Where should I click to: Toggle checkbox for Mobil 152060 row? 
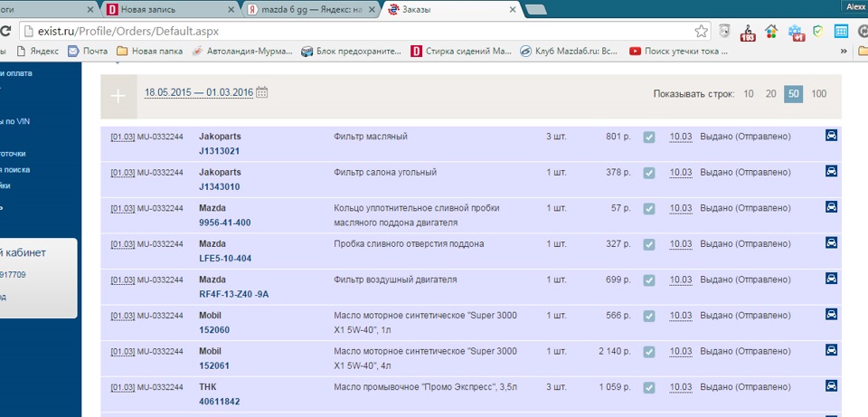[649, 316]
